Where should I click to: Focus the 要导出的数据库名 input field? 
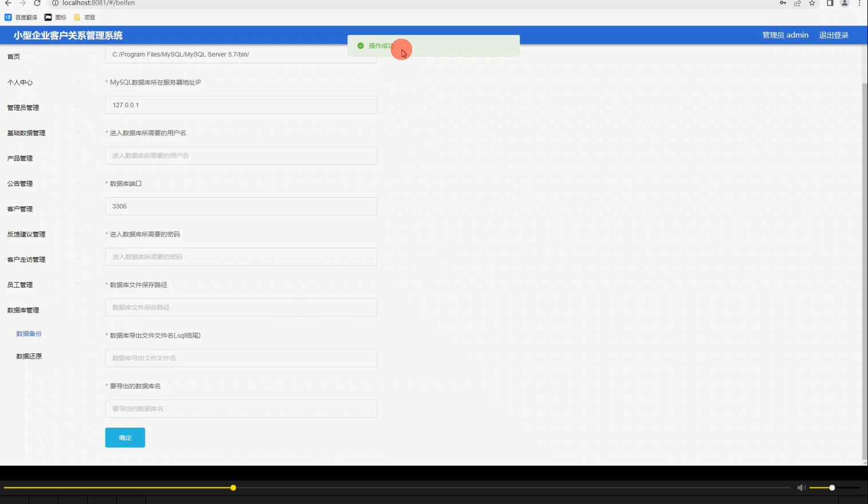click(x=241, y=409)
